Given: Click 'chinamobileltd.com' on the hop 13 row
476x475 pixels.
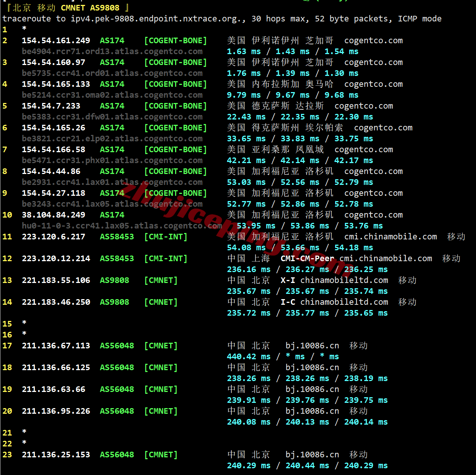Looking at the screenshot, I should tap(344, 280).
